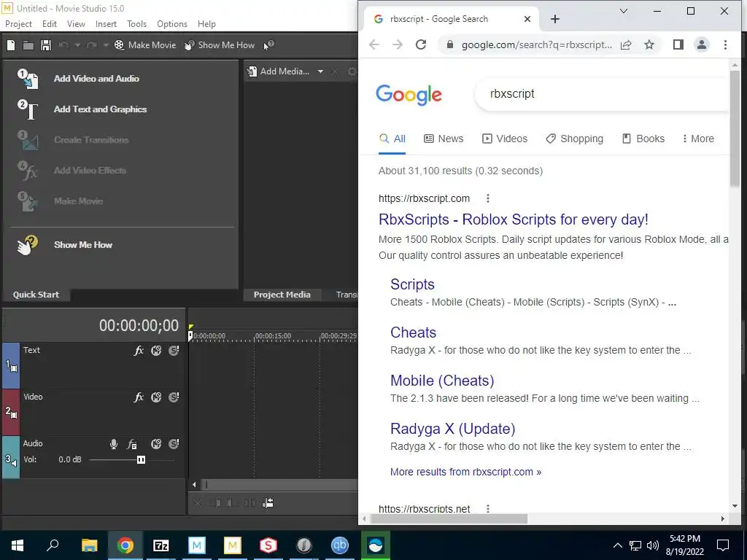Close the rbxscript Google Search tab

tap(527, 19)
